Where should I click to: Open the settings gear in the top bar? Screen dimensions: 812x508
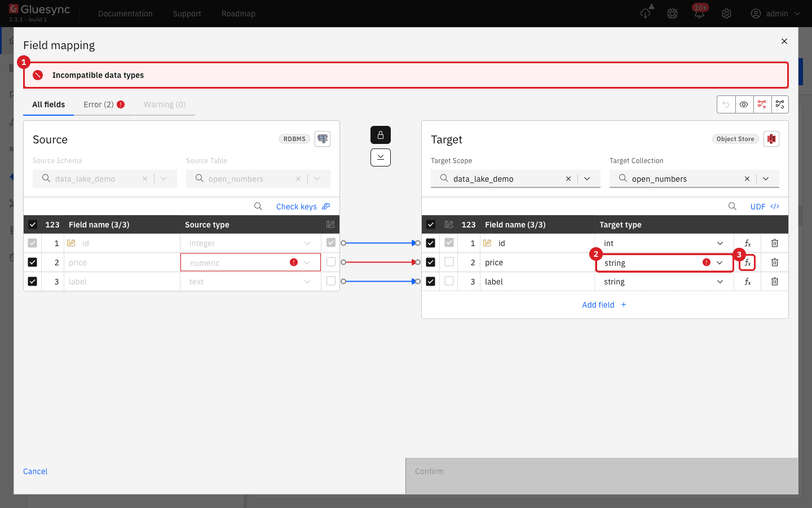click(x=726, y=14)
